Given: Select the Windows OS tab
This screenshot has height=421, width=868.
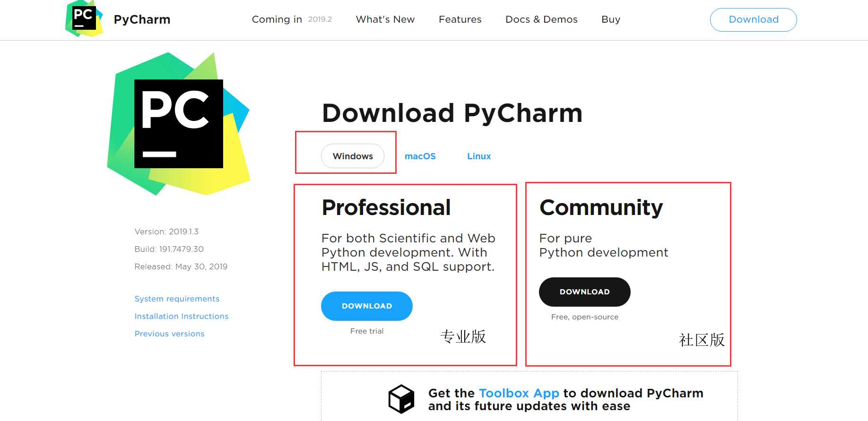Looking at the screenshot, I should [x=353, y=156].
